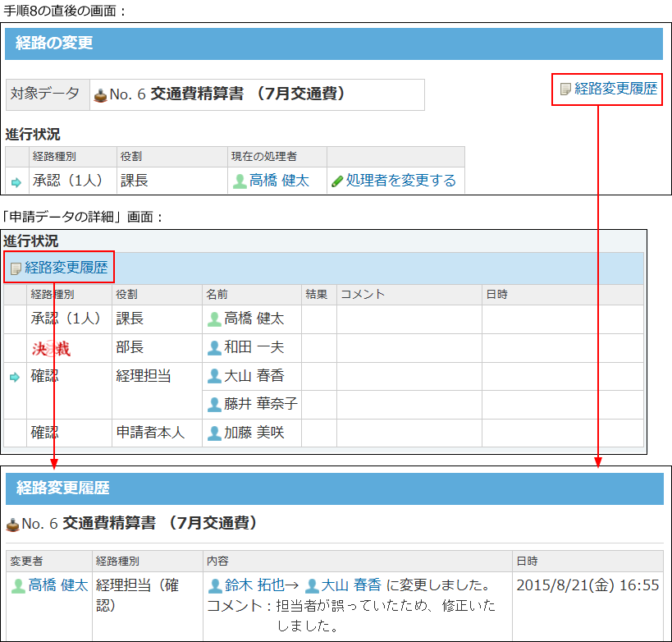The width and height of the screenshot is (672, 642).
Task: Click 経理担当 role cell
Action: (x=157, y=391)
